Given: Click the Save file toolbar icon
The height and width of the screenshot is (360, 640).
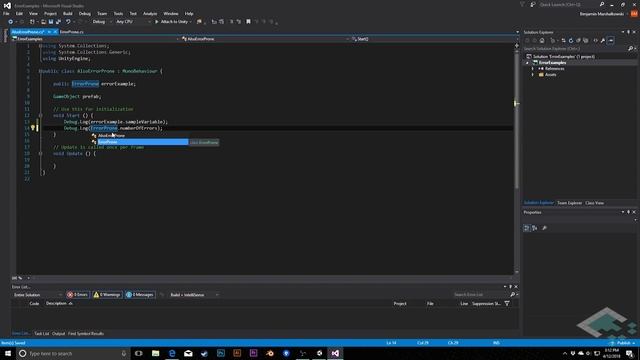Looking at the screenshot, I should coord(51,22).
